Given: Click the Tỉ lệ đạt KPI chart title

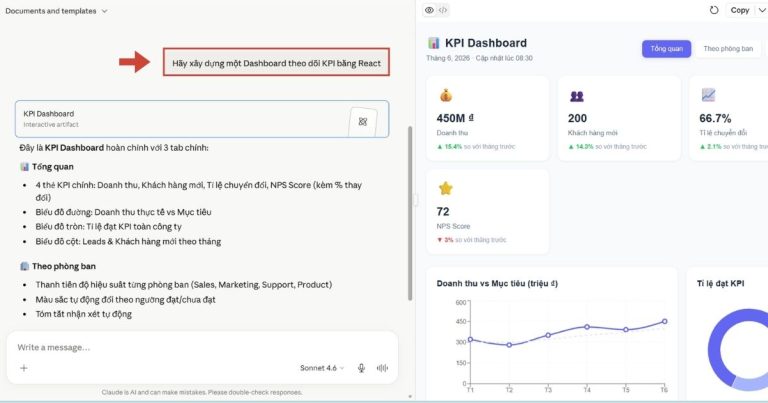Looking at the screenshot, I should [720, 283].
